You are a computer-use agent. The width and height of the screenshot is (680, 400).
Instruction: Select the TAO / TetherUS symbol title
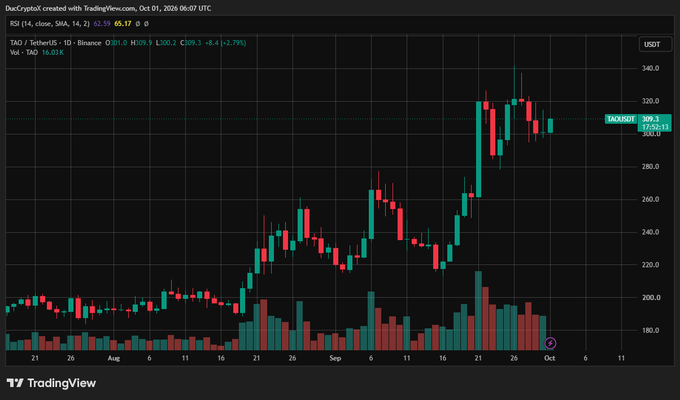(x=56, y=43)
